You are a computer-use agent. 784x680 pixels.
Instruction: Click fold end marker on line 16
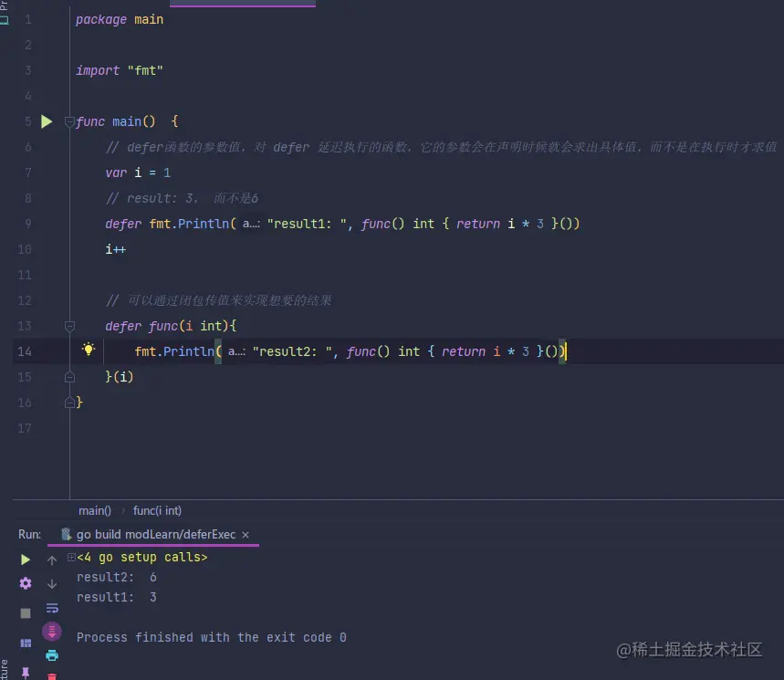pyautogui.click(x=69, y=403)
